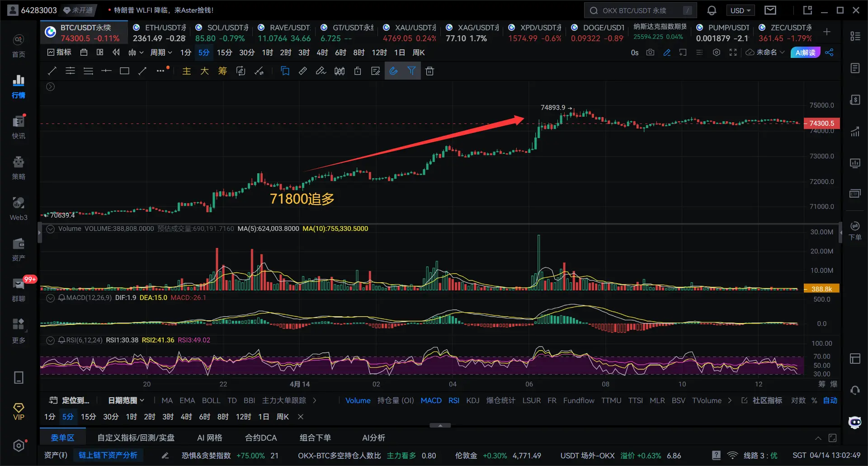Toggle the 主 indicator marker
Viewport: 868px width, 466px height.
point(187,71)
